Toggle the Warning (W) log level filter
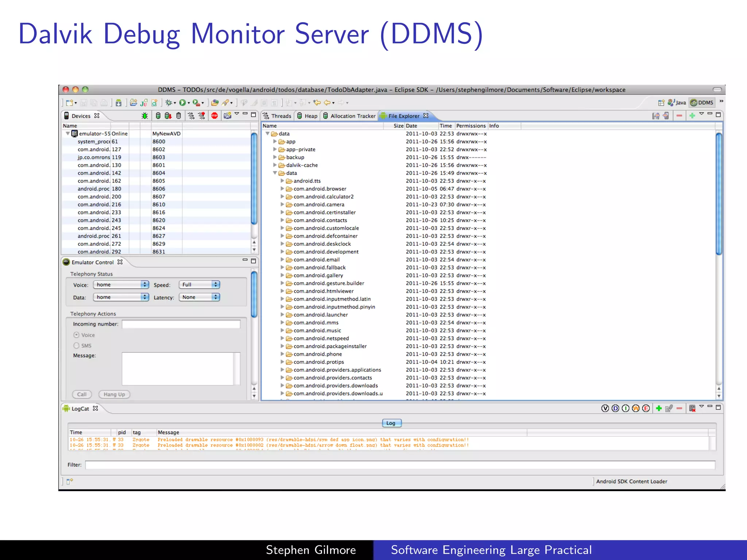This screenshot has height=560, width=747. point(636,408)
